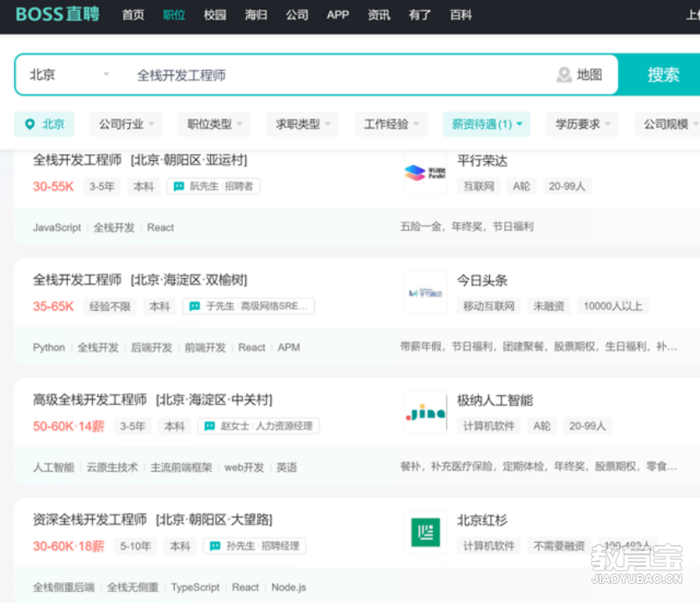This screenshot has height=603, width=700.
Task: Click the 经验不限 experience tag
Action: 110,306
